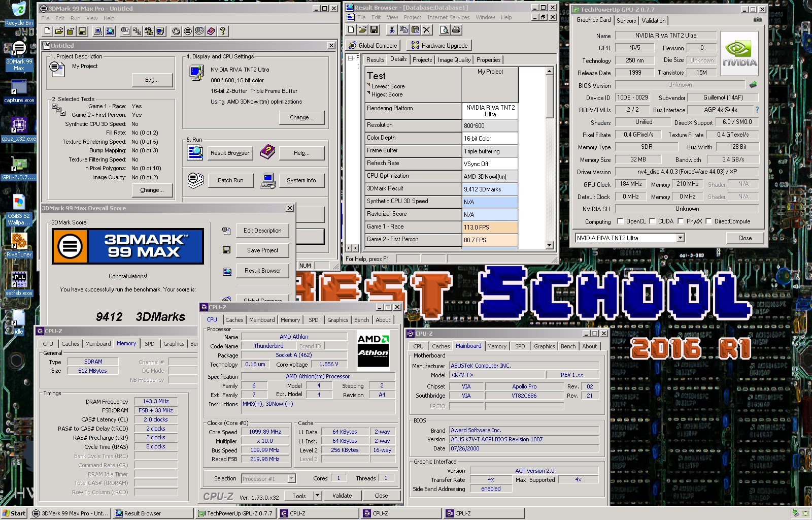Image resolution: width=812 pixels, height=520 pixels.
Task: Click the Hardware Upgrade button
Action: pos(439,45)
